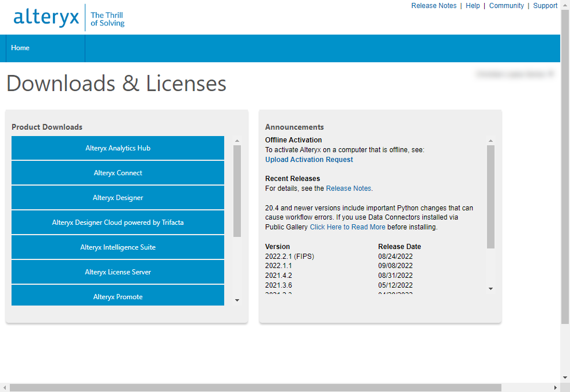
Task: Open the Alteryx Designer download page
Action: tap(118, 197)
